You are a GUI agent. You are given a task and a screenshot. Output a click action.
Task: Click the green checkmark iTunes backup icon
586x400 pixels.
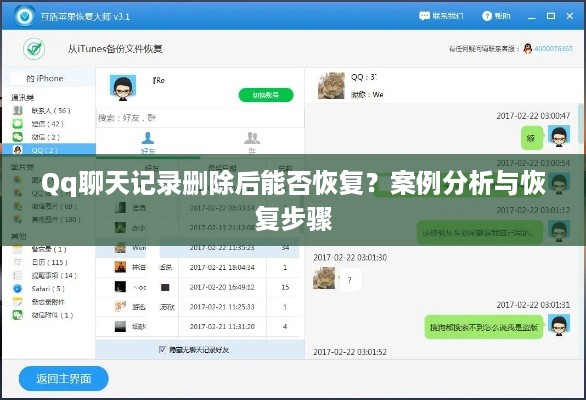click(x=34, y=49)
